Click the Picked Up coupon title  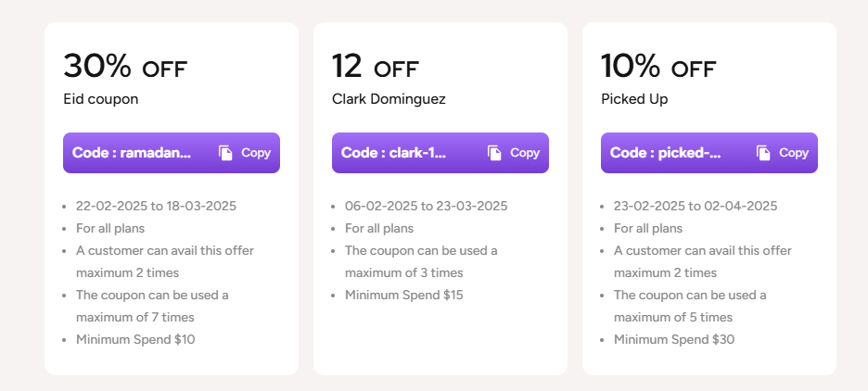pyautogui.click(x=634, y=98)
